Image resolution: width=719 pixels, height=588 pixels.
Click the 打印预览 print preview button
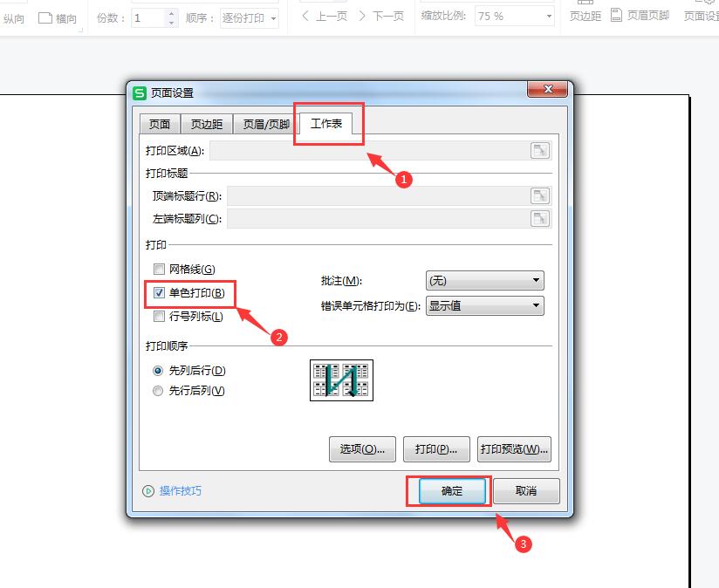[x=514, y=449]
